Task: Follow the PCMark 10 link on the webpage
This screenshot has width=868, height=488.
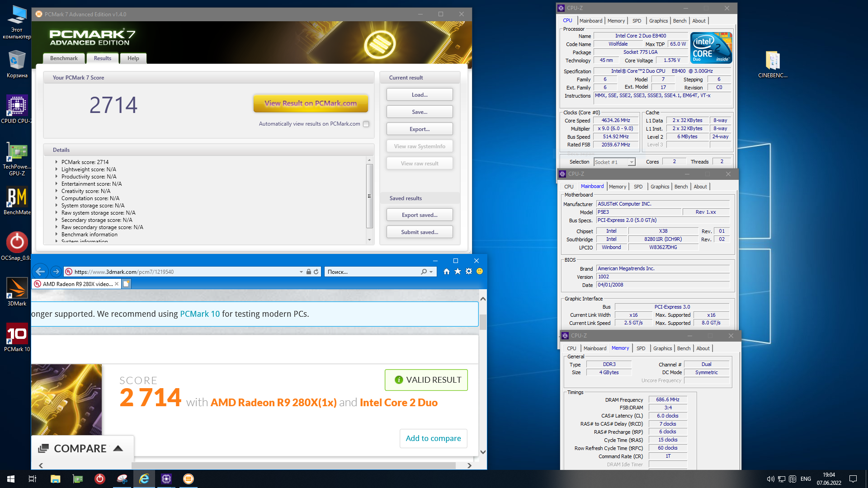Action: click(200, 314)
